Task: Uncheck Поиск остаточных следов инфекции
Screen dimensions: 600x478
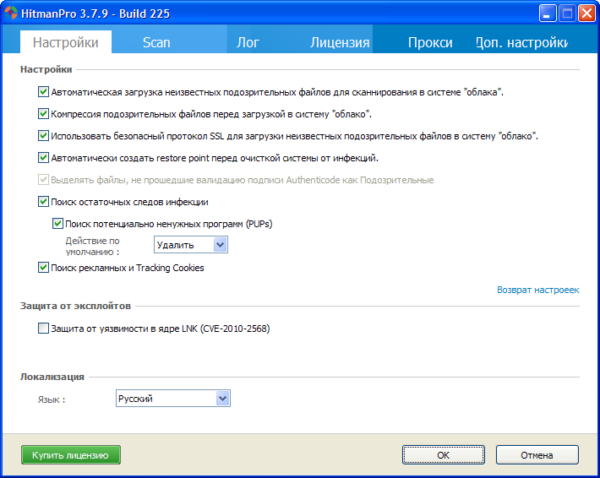Action: coord(43,202)
